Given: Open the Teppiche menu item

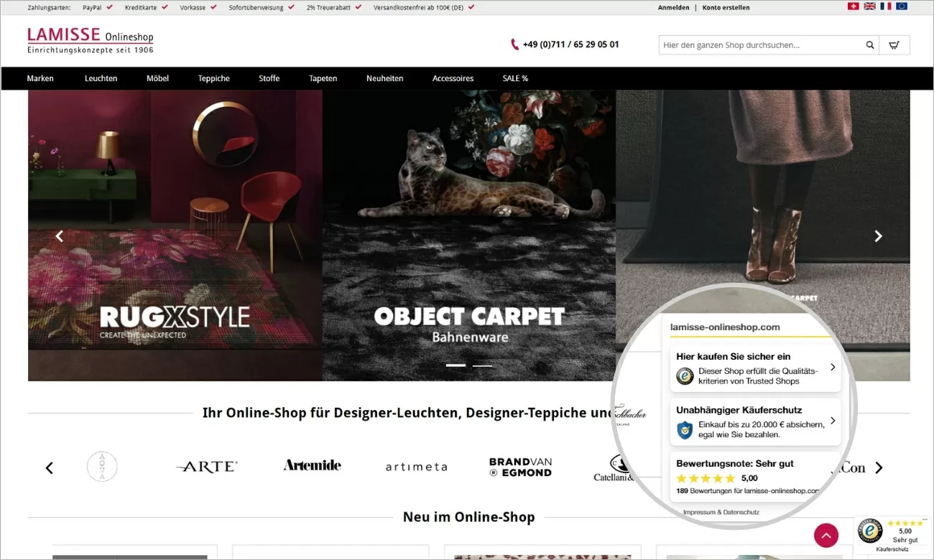Looking at the screenshot, I should [213, 78].
